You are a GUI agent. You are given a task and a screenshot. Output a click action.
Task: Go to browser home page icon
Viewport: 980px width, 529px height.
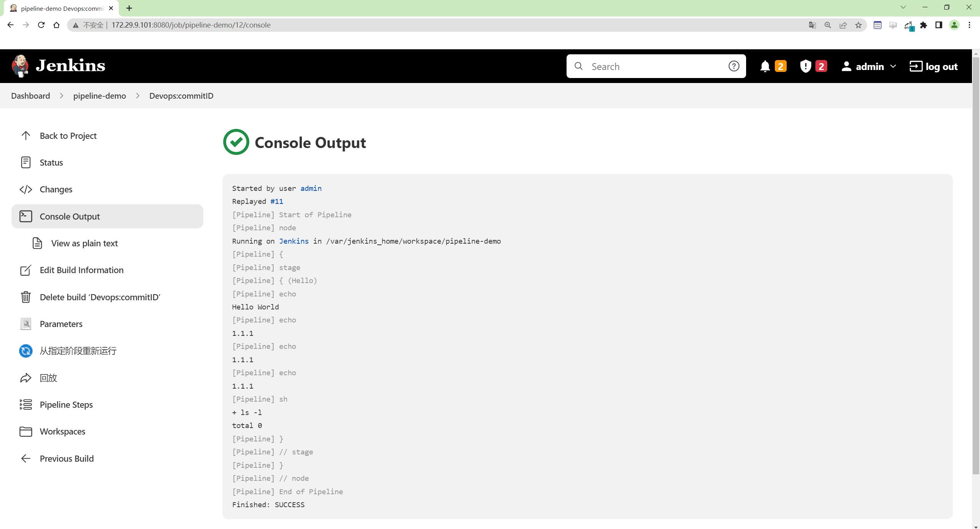57,25
